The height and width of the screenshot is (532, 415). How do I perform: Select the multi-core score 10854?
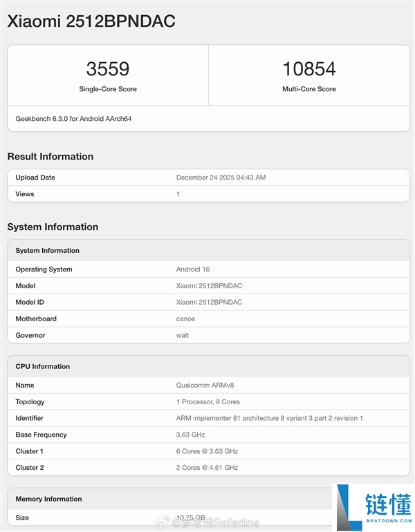point(309,69)
